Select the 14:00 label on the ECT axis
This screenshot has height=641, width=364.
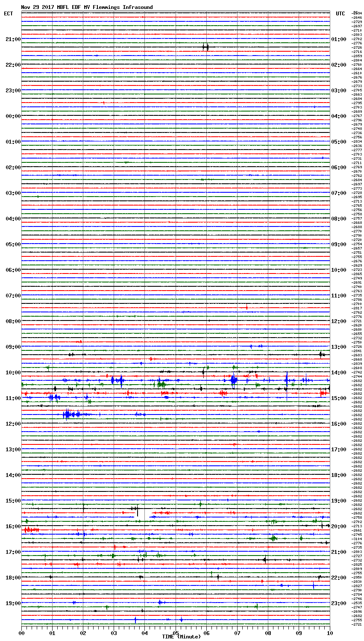[13, 475]
